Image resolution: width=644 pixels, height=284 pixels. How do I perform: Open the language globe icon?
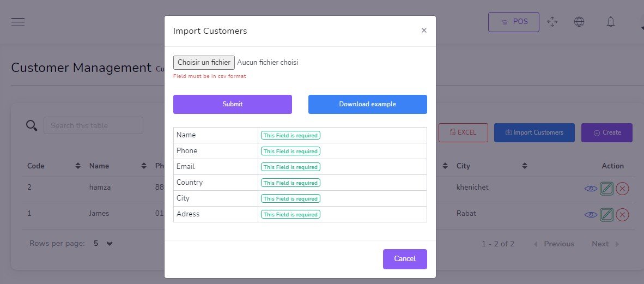click(x=579, y=22)
